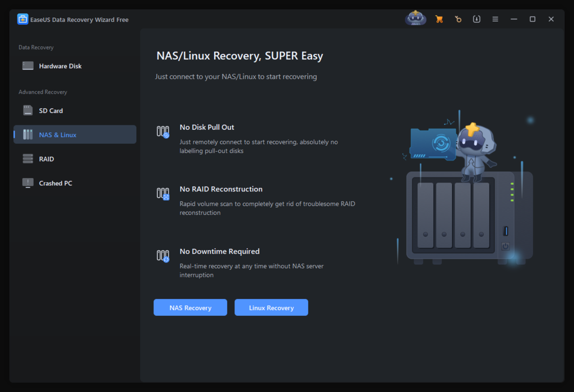
Task: Open Crashed PC recovery section
Action: [x=75, y=183]
